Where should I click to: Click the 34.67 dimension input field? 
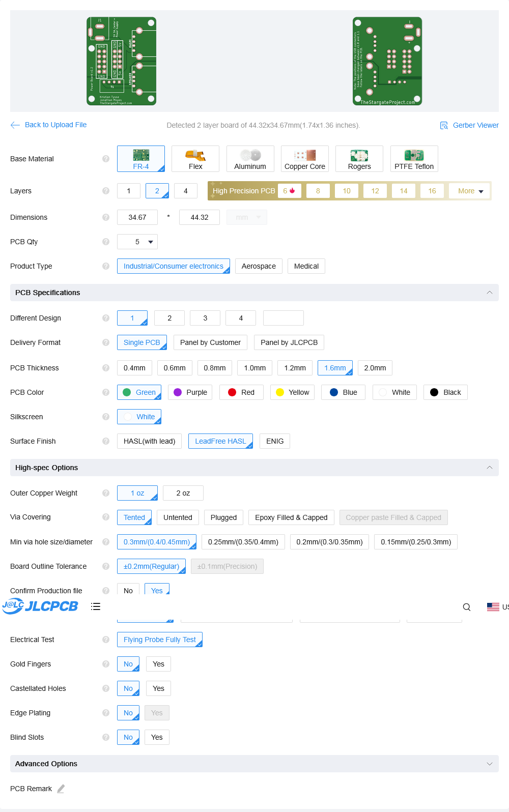pyautogui.click(x=137, y=217)
